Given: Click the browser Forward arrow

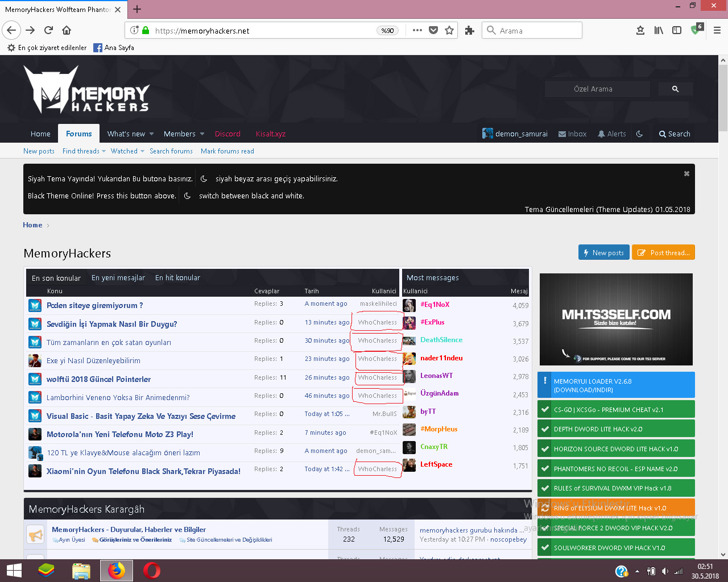Looking at the screenshot, I should [30, 30].
